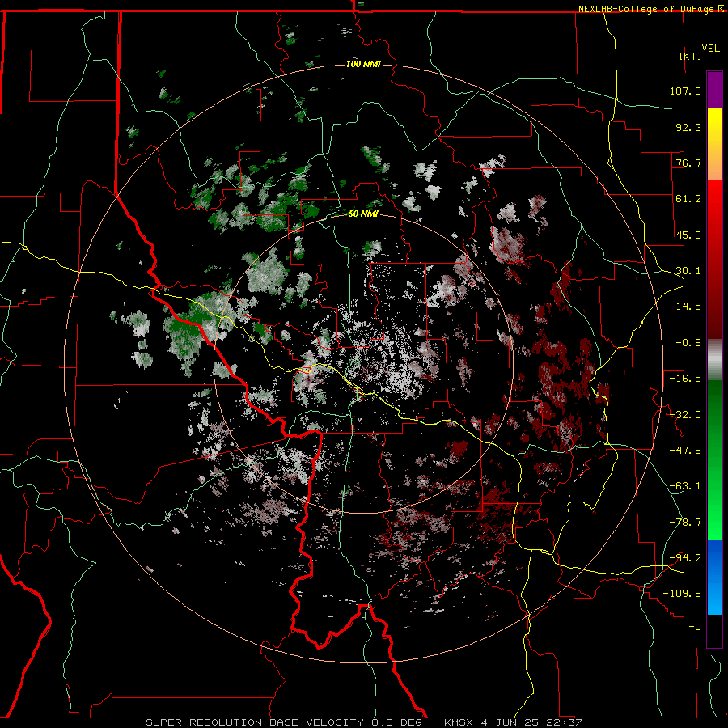Click the -78.7 legend value
The height and width of the screenshot is (728, 728).
685,523
